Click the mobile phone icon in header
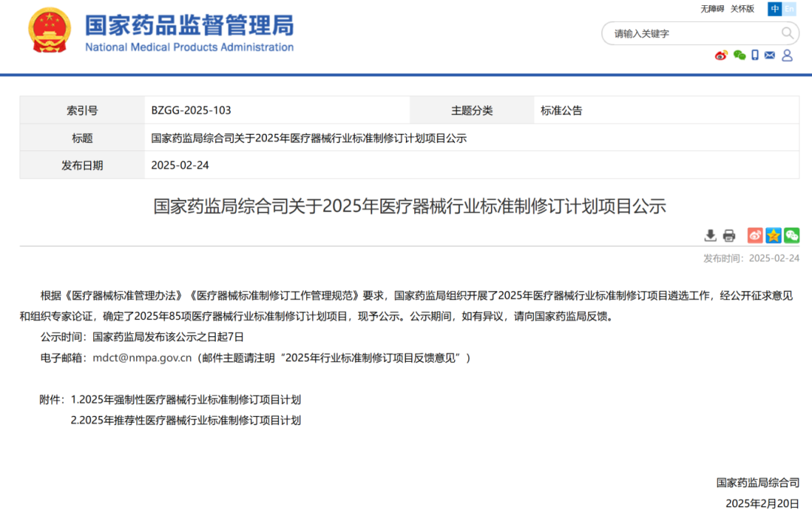Viewport: 812px width, 513px height. (755, 55)
